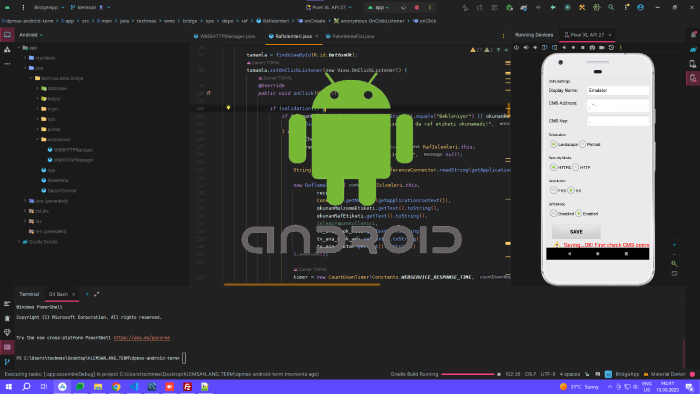This screenshot has height=394, width=700.
Task: Click the emulator power button icon
Action: 517,47
